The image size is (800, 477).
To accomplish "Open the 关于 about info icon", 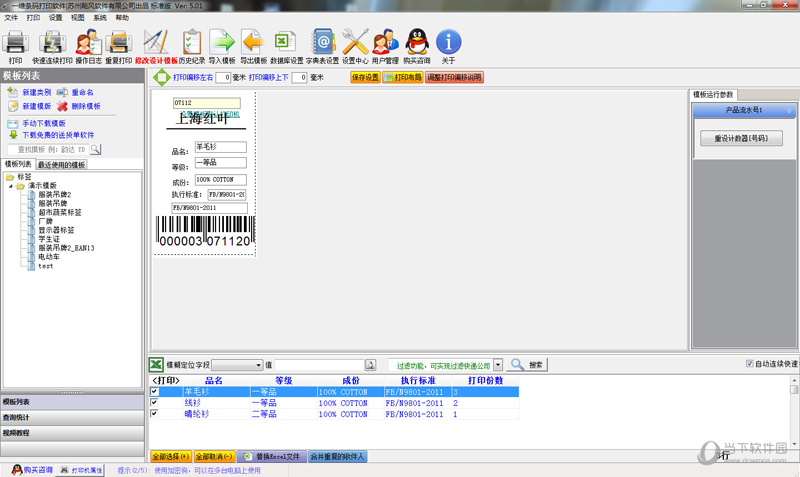I will click(x=448, y=42).
